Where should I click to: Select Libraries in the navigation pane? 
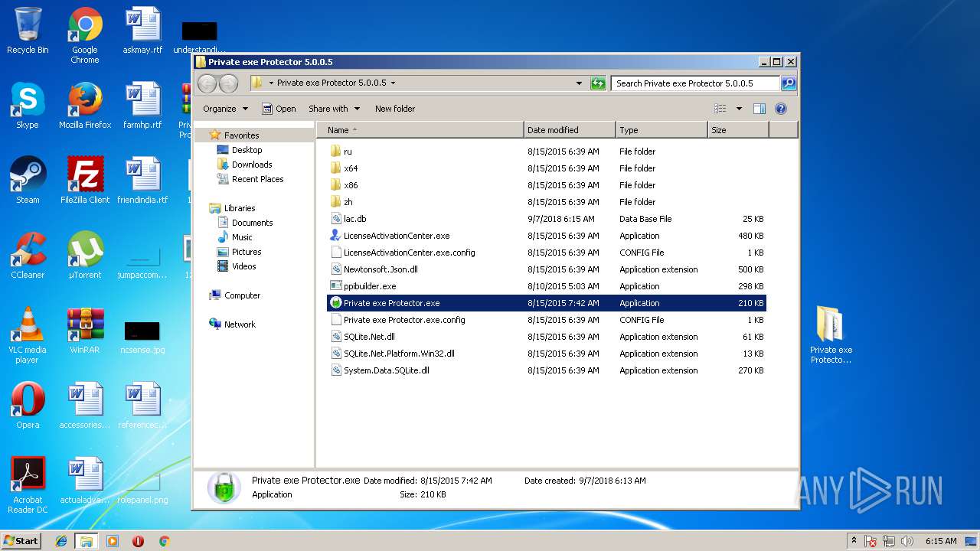pyautogui.click(x=240, y=208)
